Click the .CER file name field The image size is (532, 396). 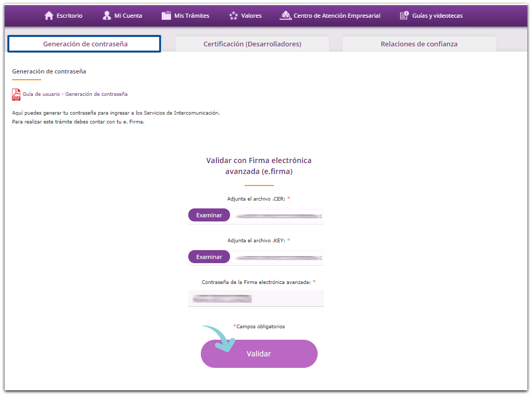(278, 216)
